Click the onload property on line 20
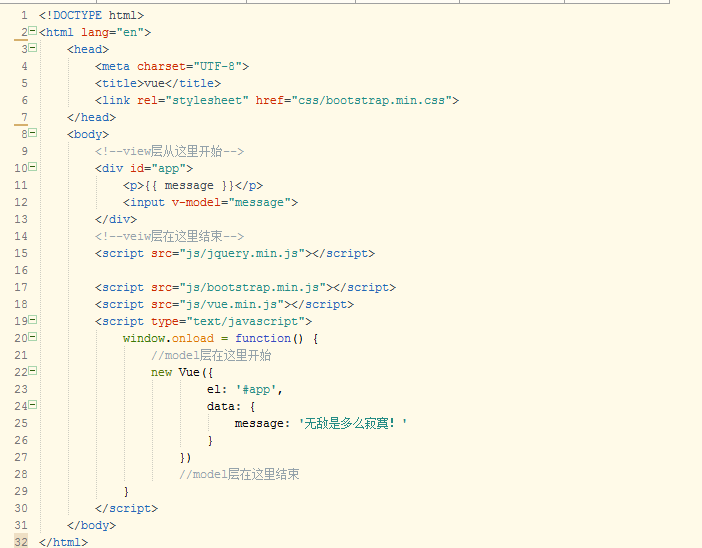 coord(193,338)
